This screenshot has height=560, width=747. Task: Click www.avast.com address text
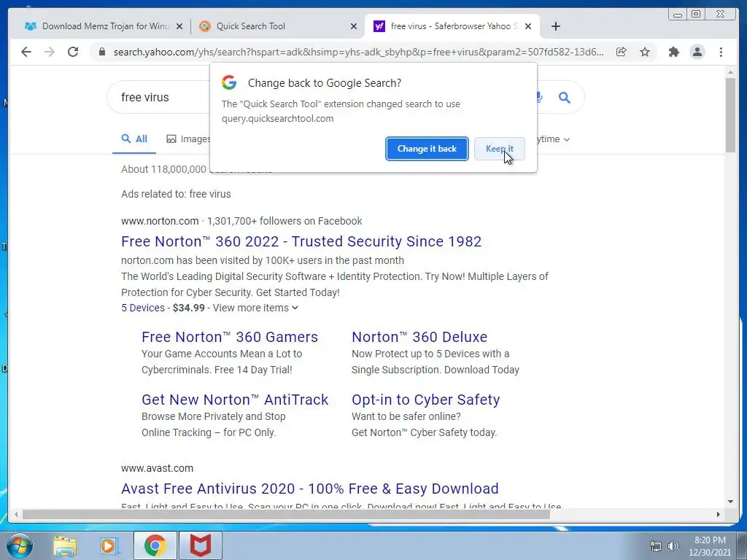coord(158,468)
